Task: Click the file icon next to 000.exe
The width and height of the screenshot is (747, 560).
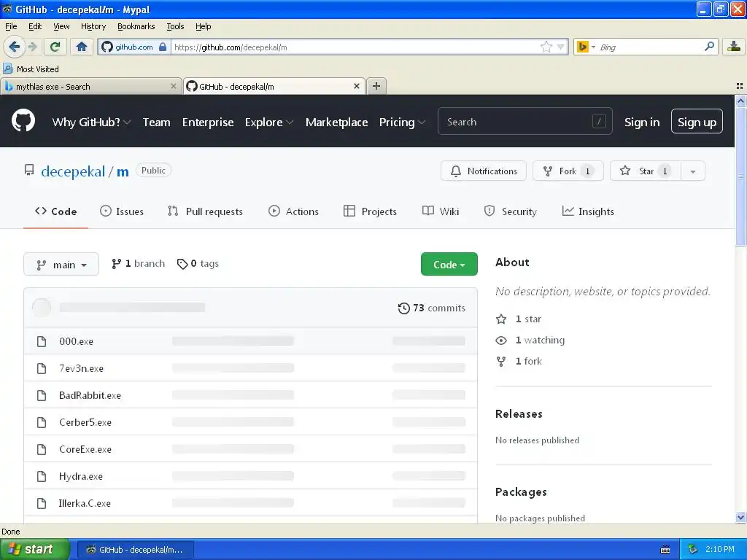Action: (42, 341)
